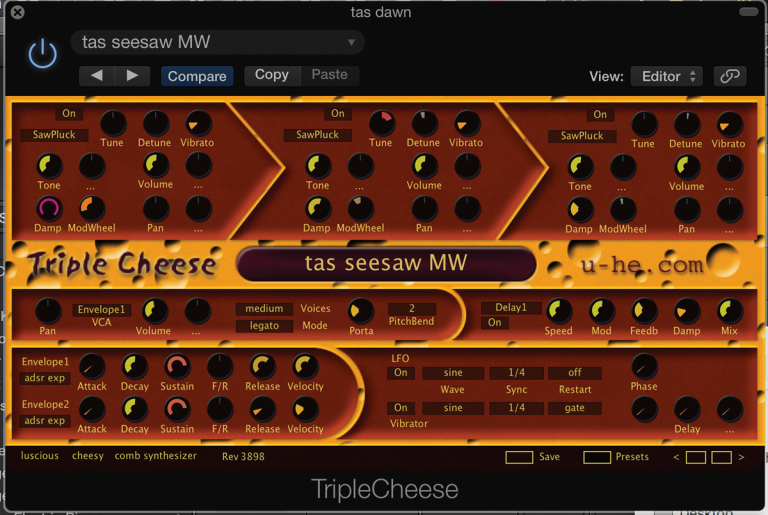The width and height of the screenshot is (768, 515).
Task: Toggle the second oscillator On switch
Action: point(337,114)
